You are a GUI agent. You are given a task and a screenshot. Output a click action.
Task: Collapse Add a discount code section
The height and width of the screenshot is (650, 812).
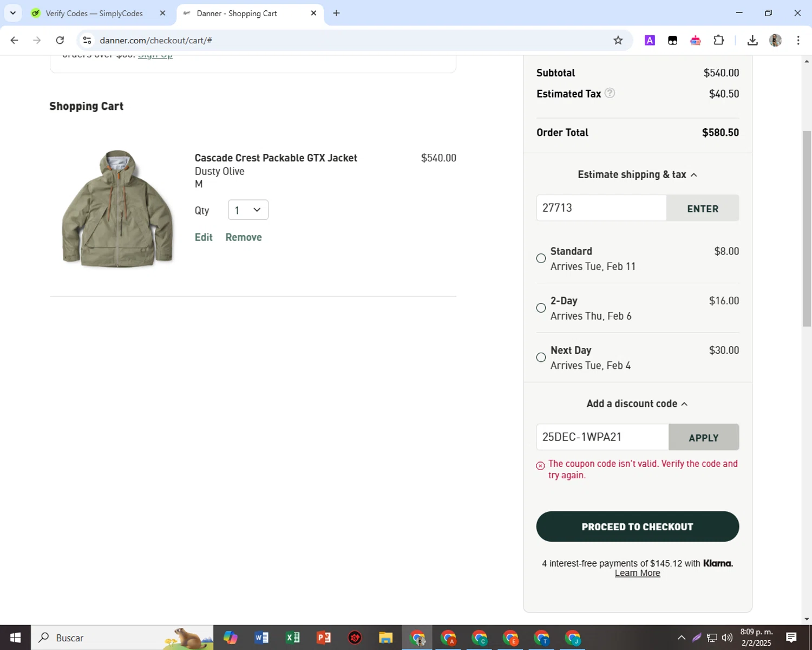tap(637, 404)
